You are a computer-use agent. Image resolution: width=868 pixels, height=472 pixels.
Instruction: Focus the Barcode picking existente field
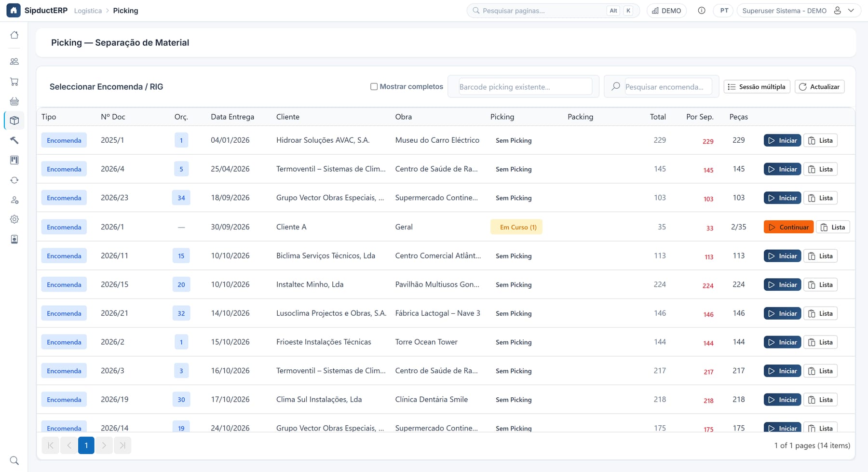(525, 87)
